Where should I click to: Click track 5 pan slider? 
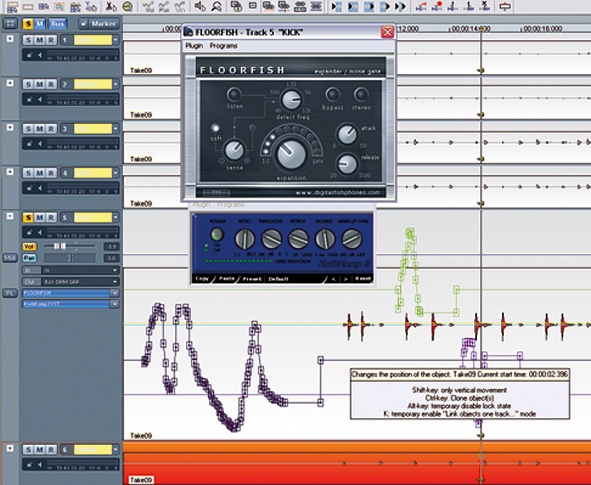[x=70, y=258]
